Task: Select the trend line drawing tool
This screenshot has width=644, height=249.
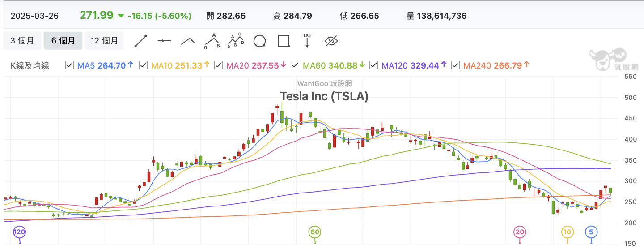Action: tap(141, 41)
